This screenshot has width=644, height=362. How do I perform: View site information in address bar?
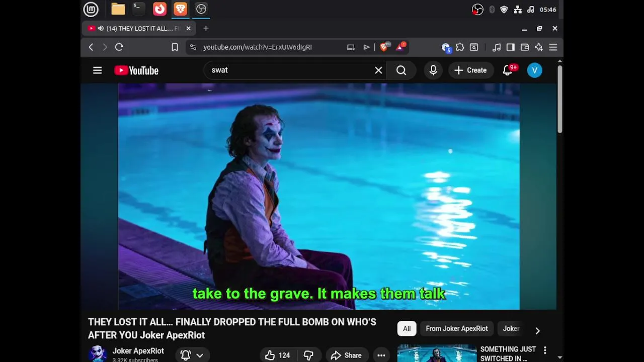(193, 47)
